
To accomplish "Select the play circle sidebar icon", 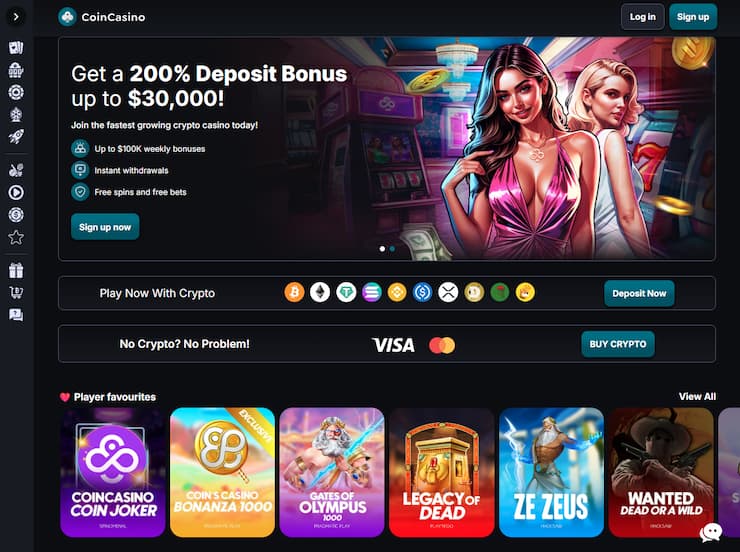I will (x=16, y=192).
